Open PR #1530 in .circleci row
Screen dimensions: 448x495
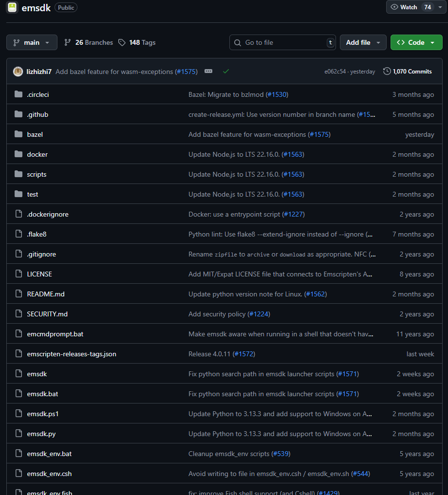point(277,94)
